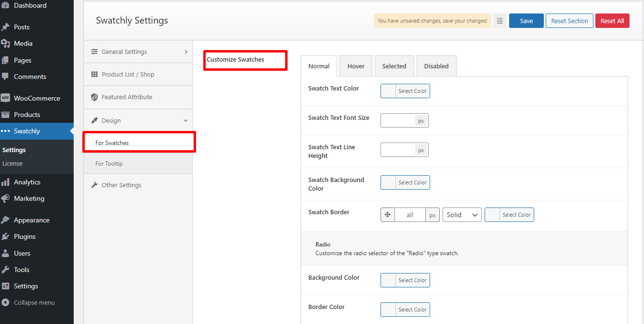Viewport: 644px width, 324px height.
Task: Pick Swatch Text Color with Select Color
Action: [405, 91]
